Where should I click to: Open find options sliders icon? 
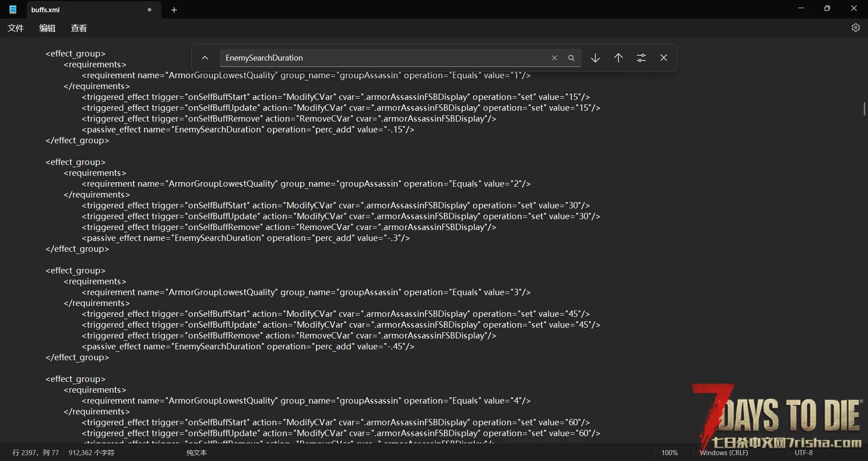641,58
